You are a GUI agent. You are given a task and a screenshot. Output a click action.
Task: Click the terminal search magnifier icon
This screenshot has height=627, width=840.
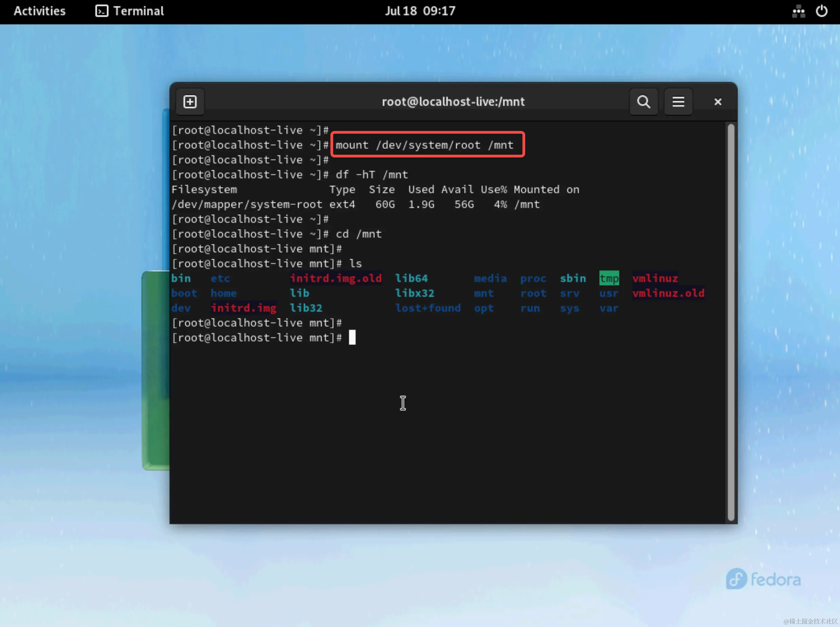coord(644,102)
